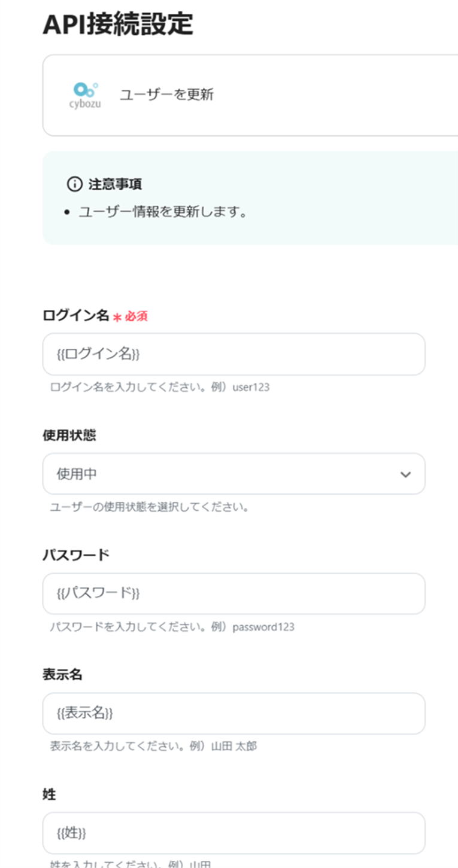Click the password123 example hint text
This screenshot has height=868, width=458.
[x=263, y=627]
